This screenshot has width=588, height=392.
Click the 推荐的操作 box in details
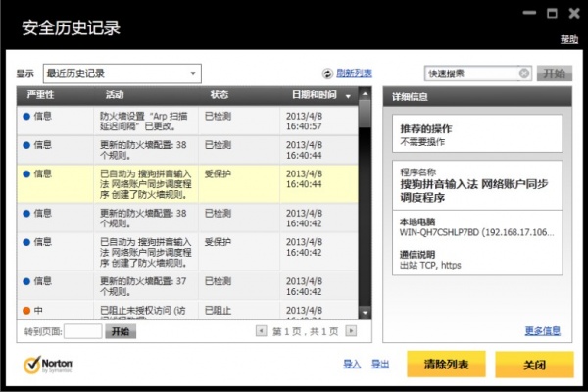tap(477, 134)
